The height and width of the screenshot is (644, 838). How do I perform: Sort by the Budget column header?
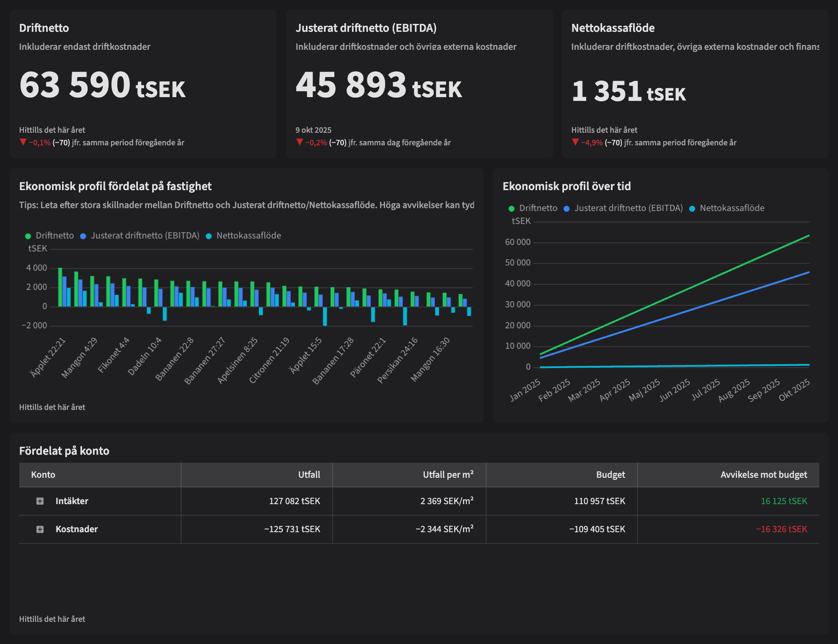[x=610, y=475]
